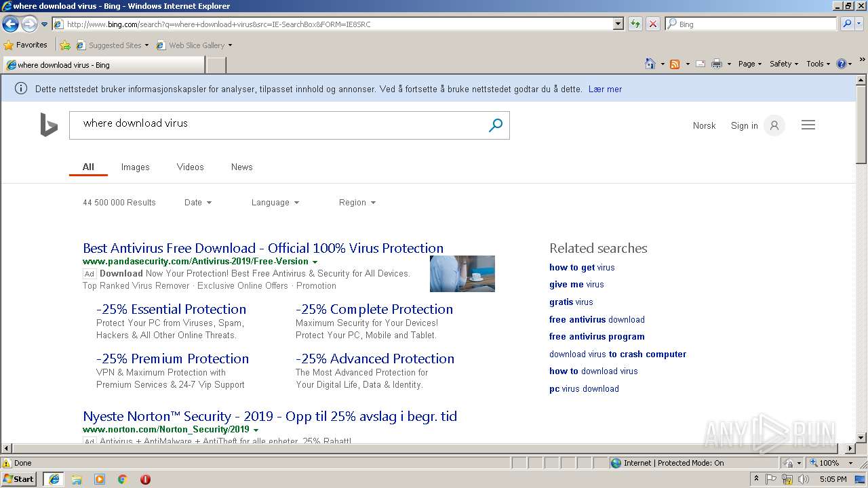Open '-25% Complete Protection' link
Viewport: 868px width, 488px height.
(374, 309)
